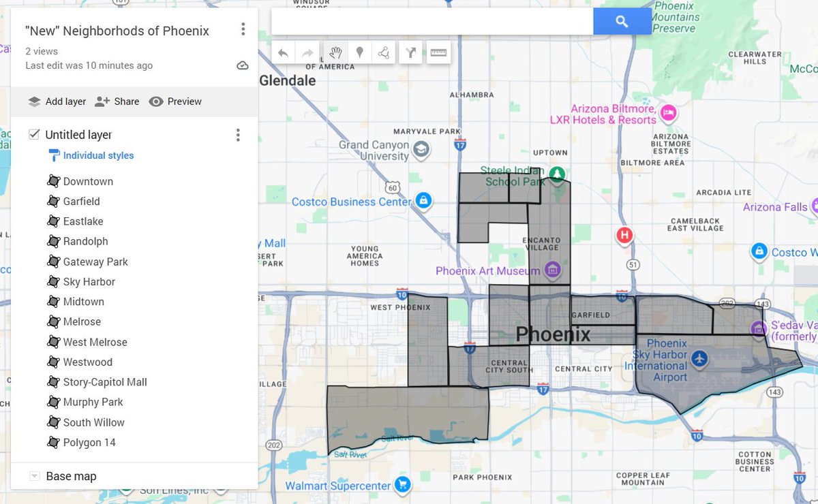Click the Preview button
818x504 pixels.
(175, 101)
